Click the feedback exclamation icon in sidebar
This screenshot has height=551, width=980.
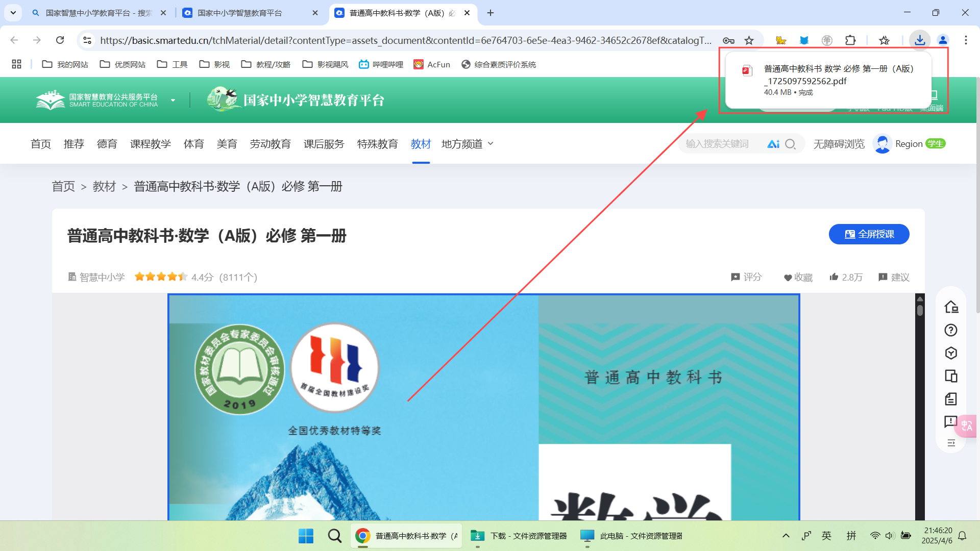[x=951, y=421]
